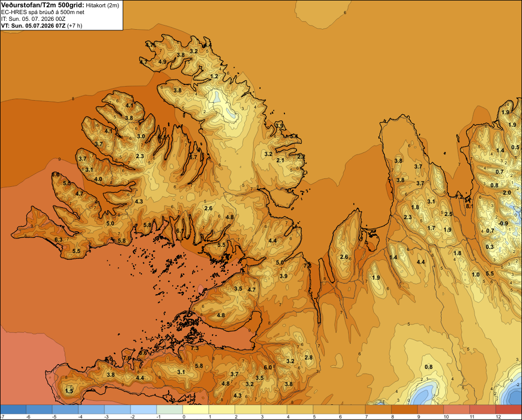Image resolution: width=522 pixels, height=420 pixels.
Task: Click the 6.0 temperature value on map
Action: pos(268,367)
